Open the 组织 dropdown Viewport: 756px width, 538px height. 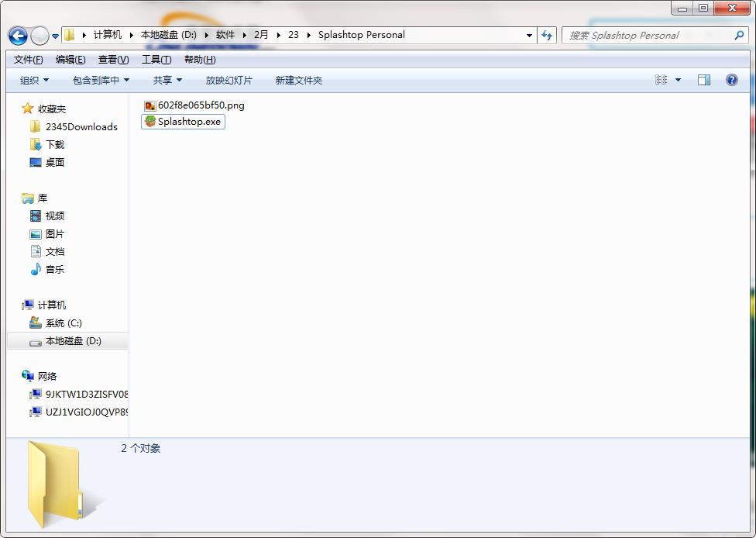[x=34, y=80]
